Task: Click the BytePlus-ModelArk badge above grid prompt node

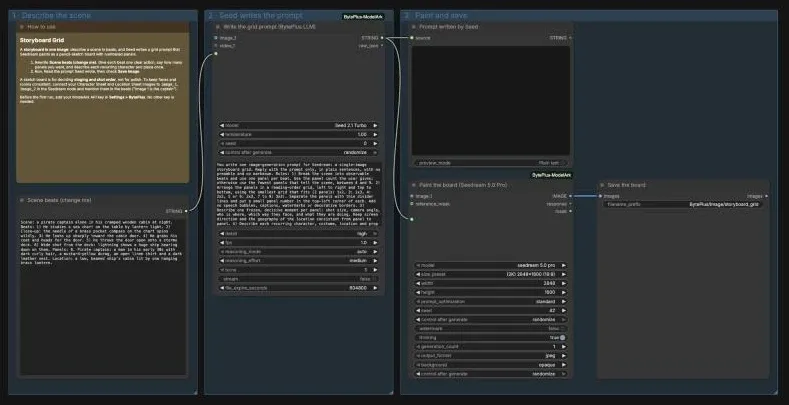Action: [x=363, y=17]
